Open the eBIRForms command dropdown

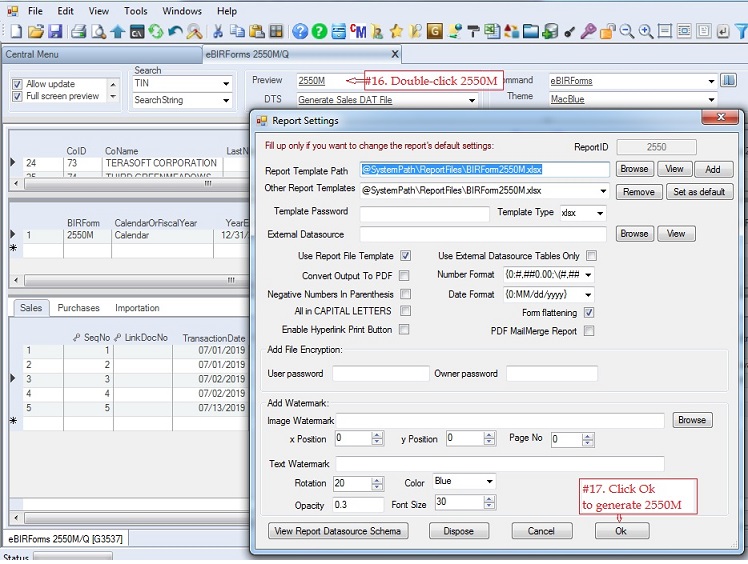click(711, 81)
